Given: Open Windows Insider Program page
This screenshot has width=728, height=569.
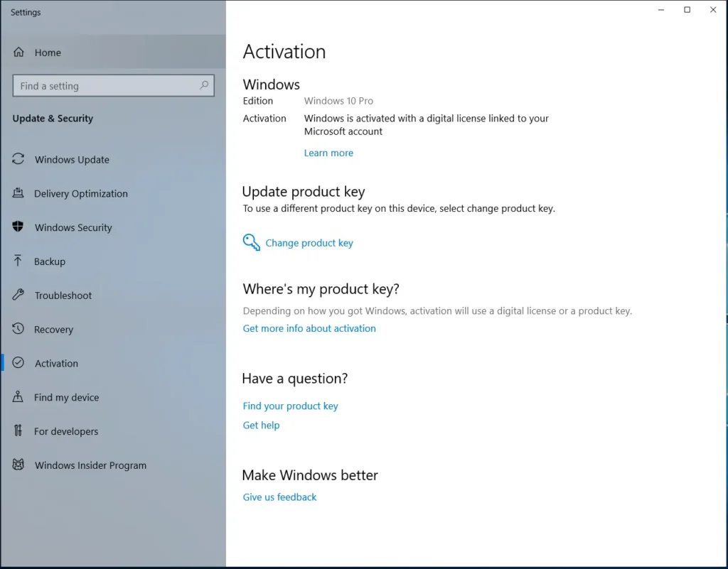Looking at the screenshot, I should (113, 465).
